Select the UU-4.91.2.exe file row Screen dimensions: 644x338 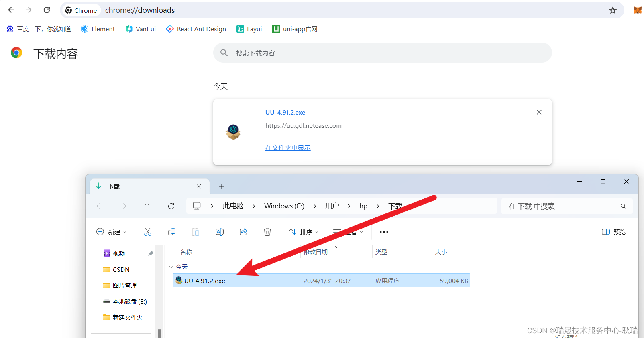pos(321,281)
